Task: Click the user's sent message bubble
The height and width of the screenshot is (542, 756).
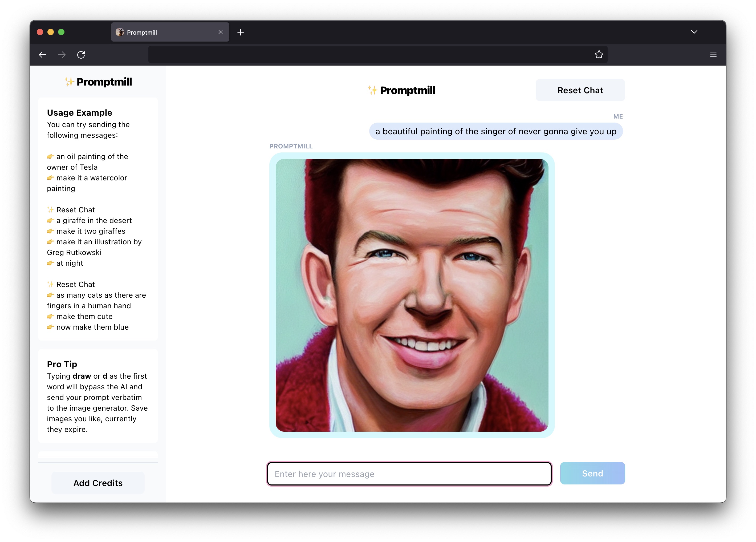Action: pyautogui.click(x=496, y=131)
